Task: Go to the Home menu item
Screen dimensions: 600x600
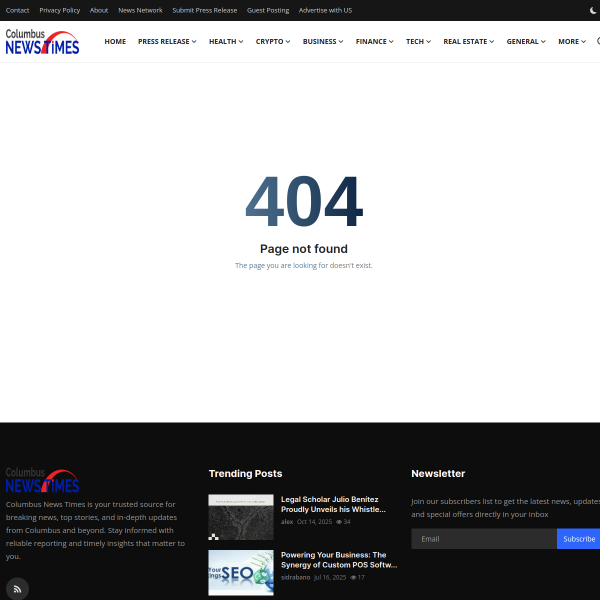Action: [115, 41]
